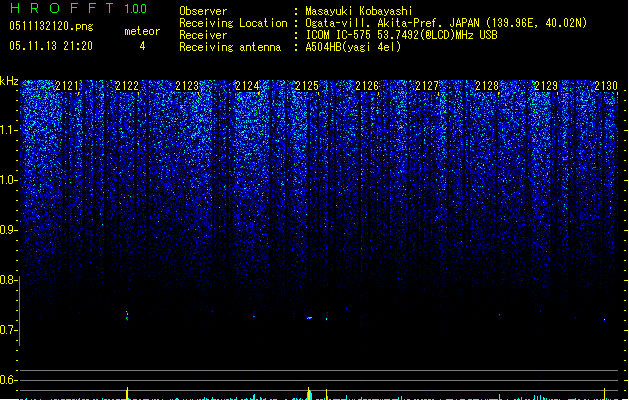Click the receiver text ICOM IC-575

click(x=339, y=35)
